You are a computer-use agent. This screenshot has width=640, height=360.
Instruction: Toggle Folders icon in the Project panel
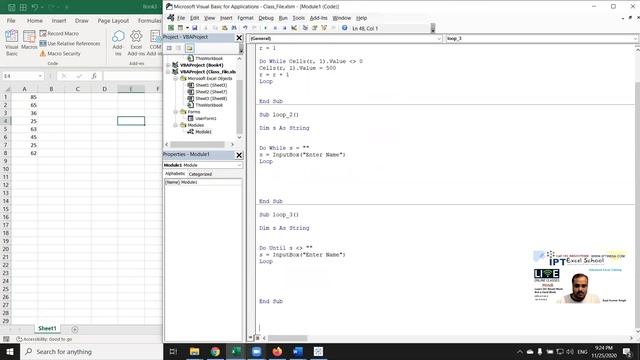point(189,48)
